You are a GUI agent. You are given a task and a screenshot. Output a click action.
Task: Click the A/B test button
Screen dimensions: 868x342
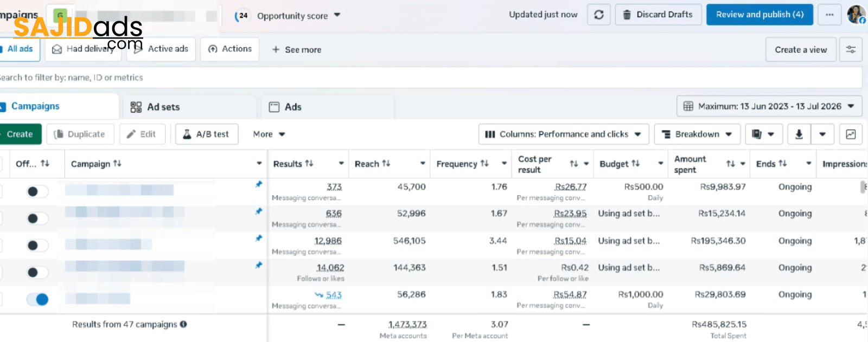coord(207,134)
